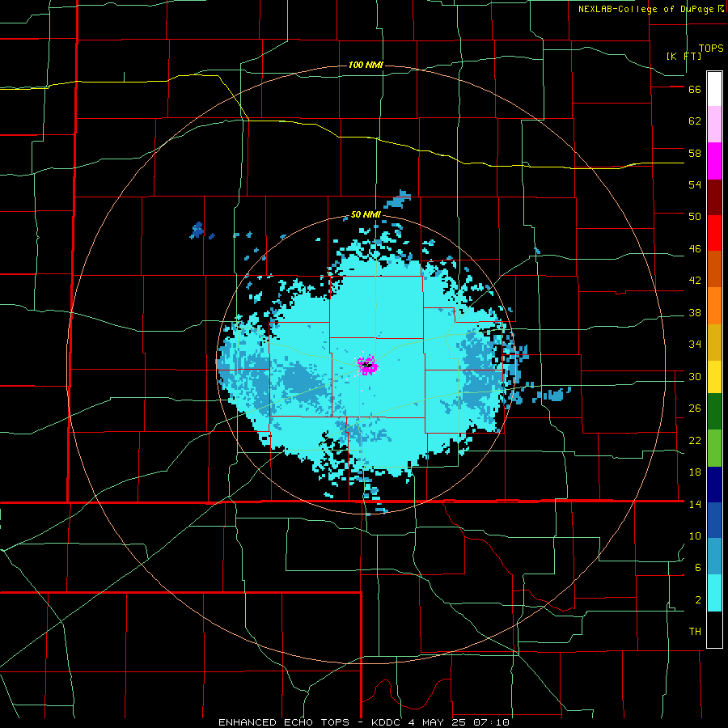
Task: Select the medium blue 10 kft swatch
Action: pyautogui.click(x=714, y=520)
